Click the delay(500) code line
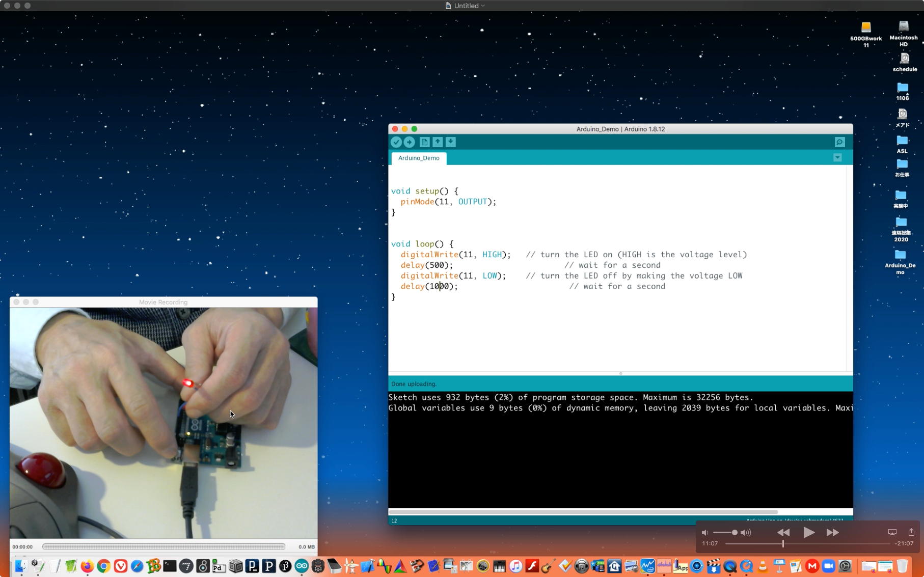924x577 pixels. click(427, 265)
